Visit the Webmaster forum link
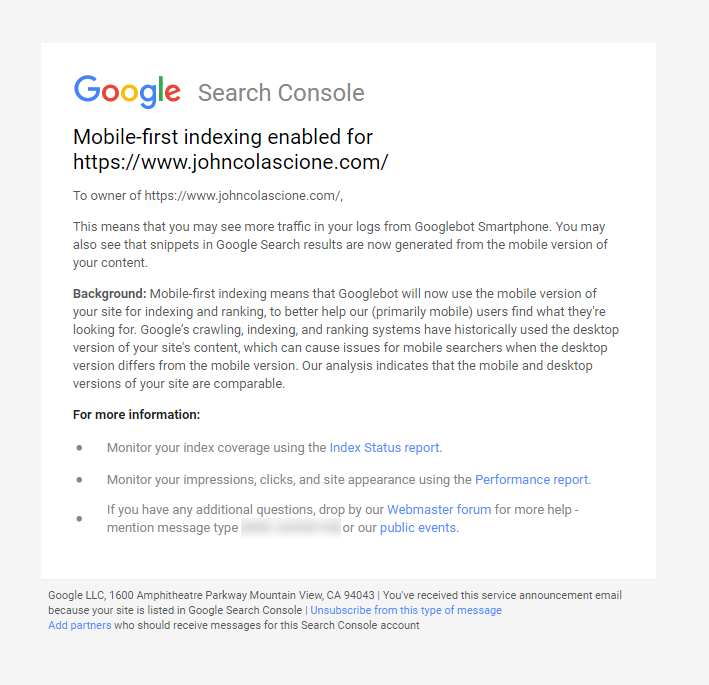The width and height of the screenshot is (709, 685). click(x=439, y=510)
